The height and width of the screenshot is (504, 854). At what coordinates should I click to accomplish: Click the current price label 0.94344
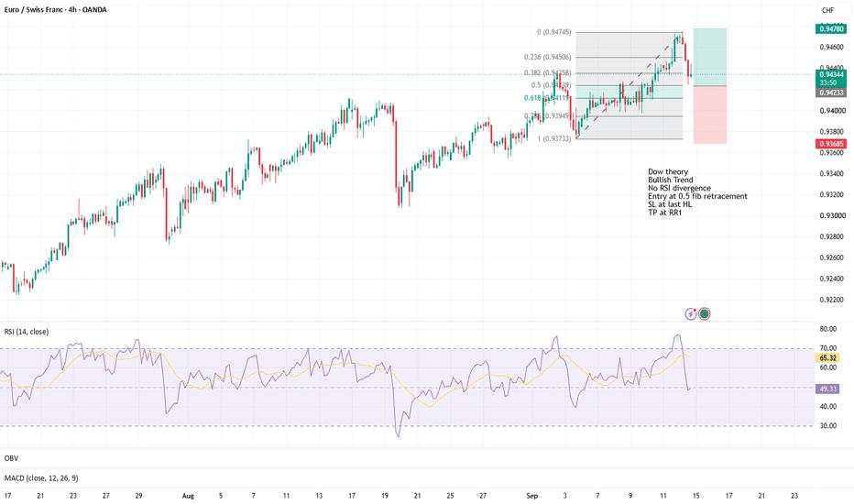point(830,74)
